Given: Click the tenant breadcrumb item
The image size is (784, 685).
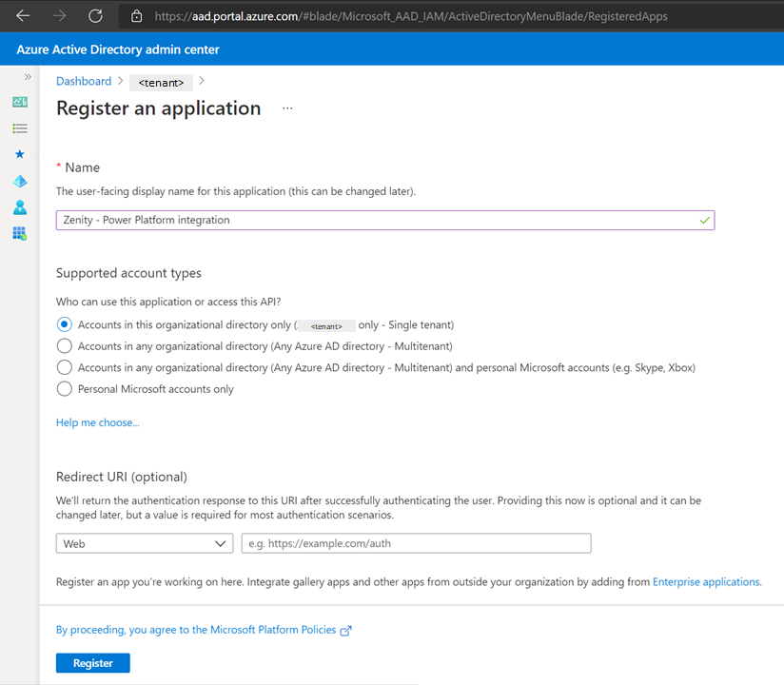Looking at the screenshot, I should click(161, 83).
